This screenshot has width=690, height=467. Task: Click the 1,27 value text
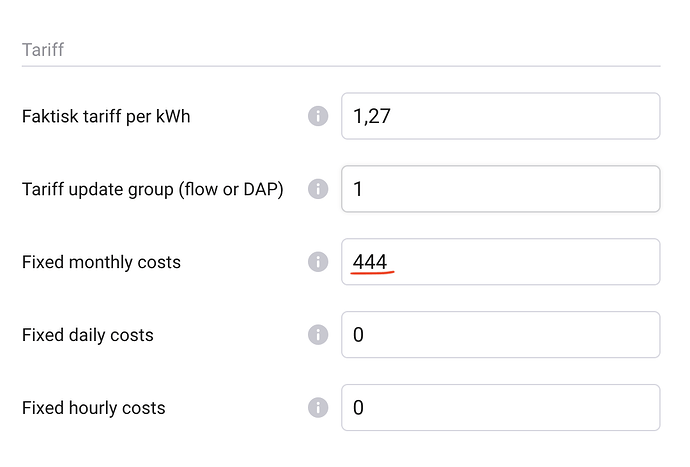pyautogui.click(x=370, y=117)
